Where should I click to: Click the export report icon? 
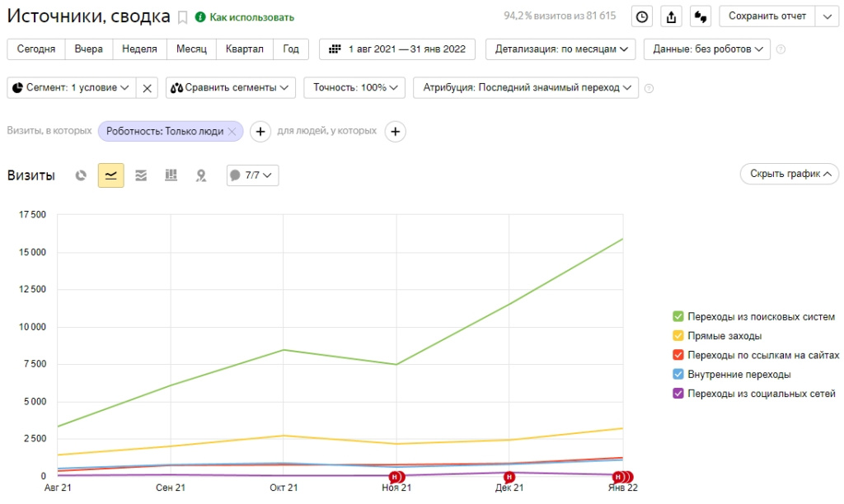(672, 16)
